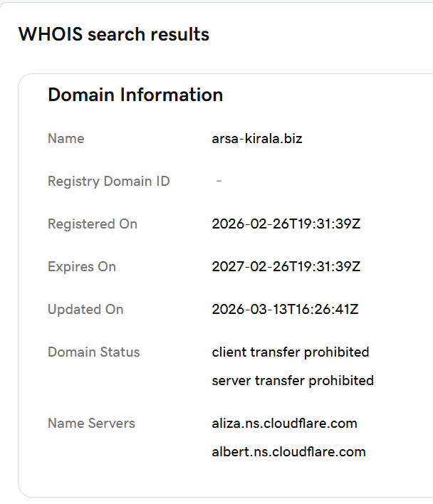433x504 pixels.
Task: Click the Expires On label
Action: click(81, 267)
